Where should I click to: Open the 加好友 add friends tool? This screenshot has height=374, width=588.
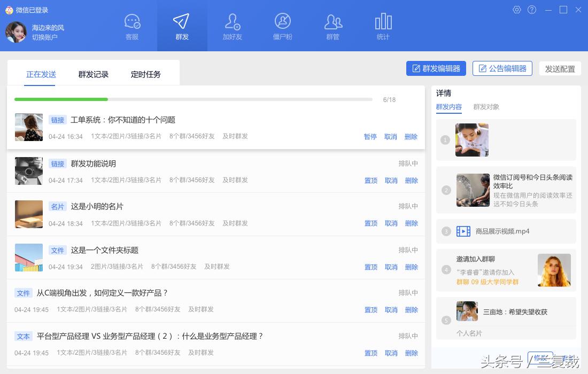pyautogui.click(x=233, y=26)
